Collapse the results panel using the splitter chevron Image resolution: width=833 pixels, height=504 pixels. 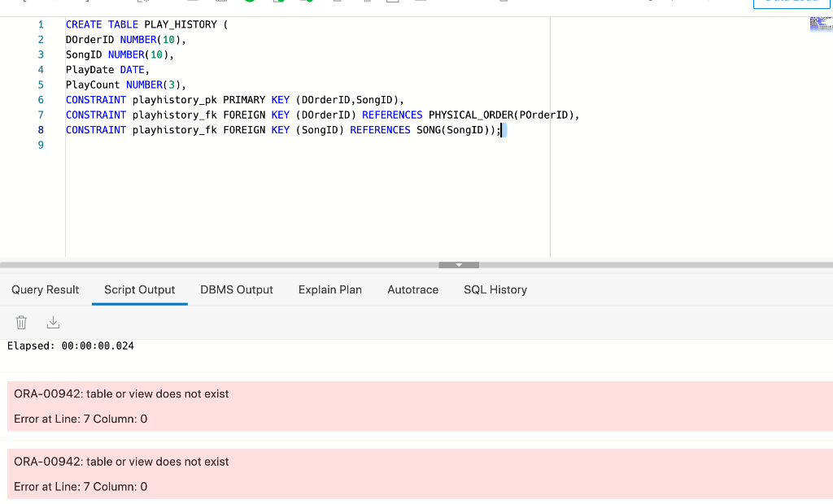click(x=458, y=264)
